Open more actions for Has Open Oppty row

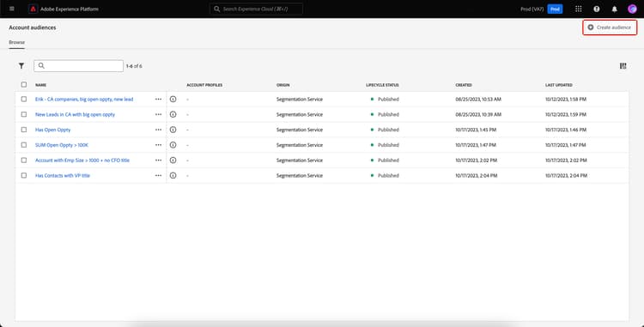click(159, 130)
